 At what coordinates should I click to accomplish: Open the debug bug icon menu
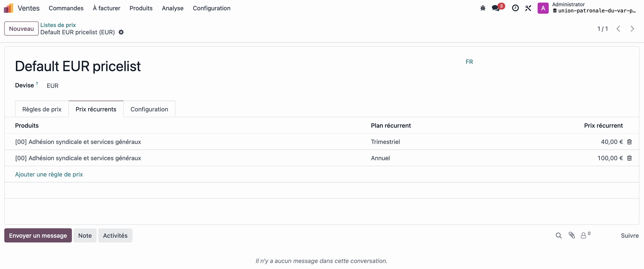(x=483, y=8)
